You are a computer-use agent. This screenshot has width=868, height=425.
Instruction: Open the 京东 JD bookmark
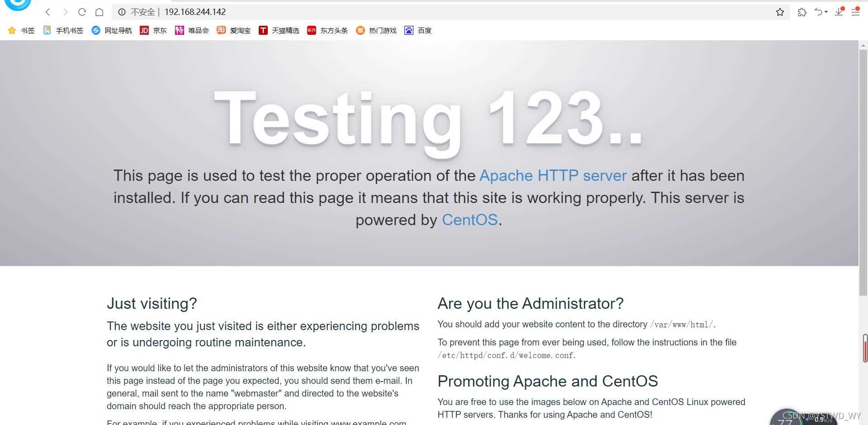[x=153, y=30]
